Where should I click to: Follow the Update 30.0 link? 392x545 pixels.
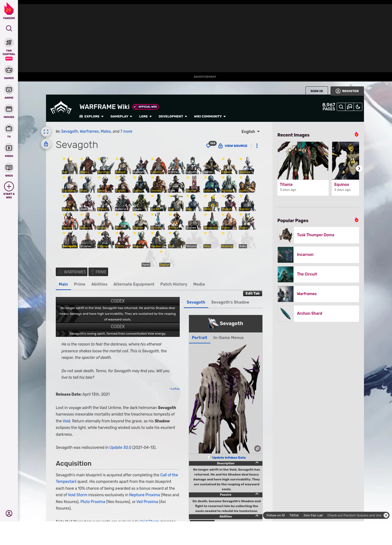tap(120, 447)
